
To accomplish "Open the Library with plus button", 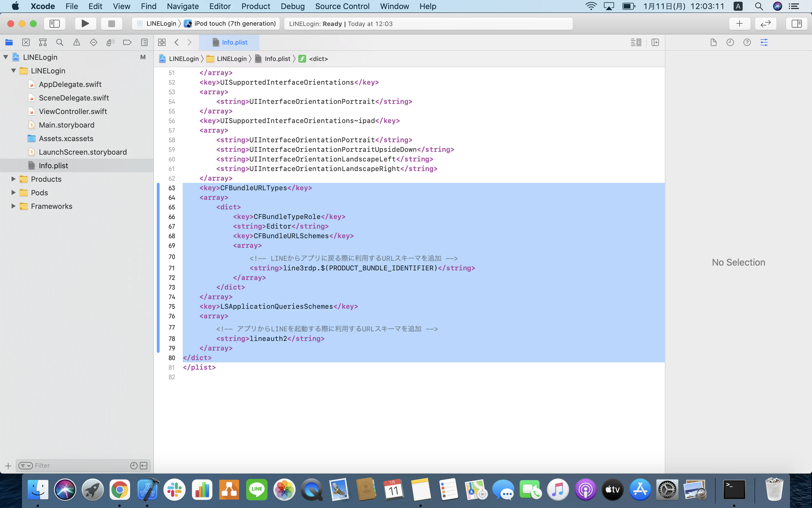I will coord(740,23).
